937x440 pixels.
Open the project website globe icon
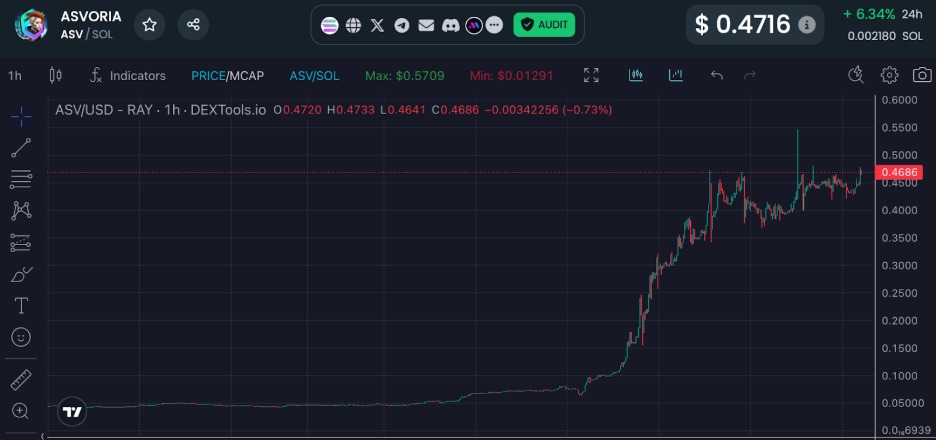click(x=354, y=25)
